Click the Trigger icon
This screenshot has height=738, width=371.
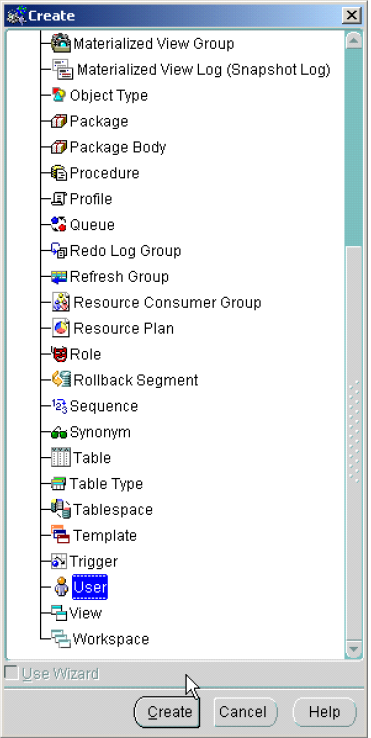coord(59,561)
